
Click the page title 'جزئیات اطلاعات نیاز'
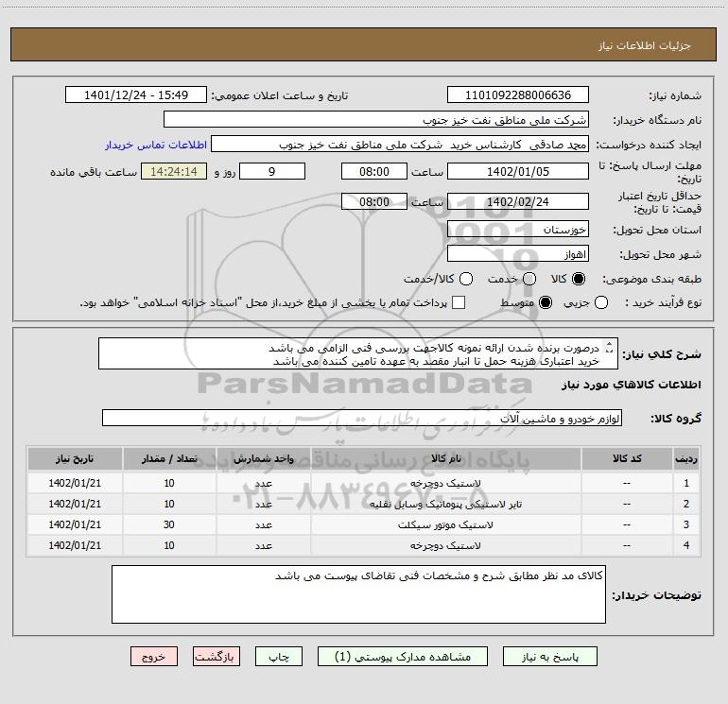click(x=644, y=45)
